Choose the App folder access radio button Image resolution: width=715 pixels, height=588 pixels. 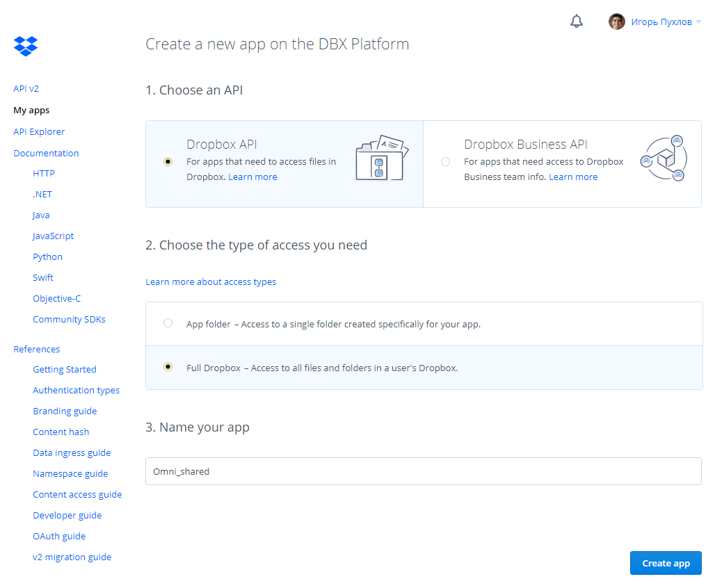pyautogui.click(x=168, y=323)
